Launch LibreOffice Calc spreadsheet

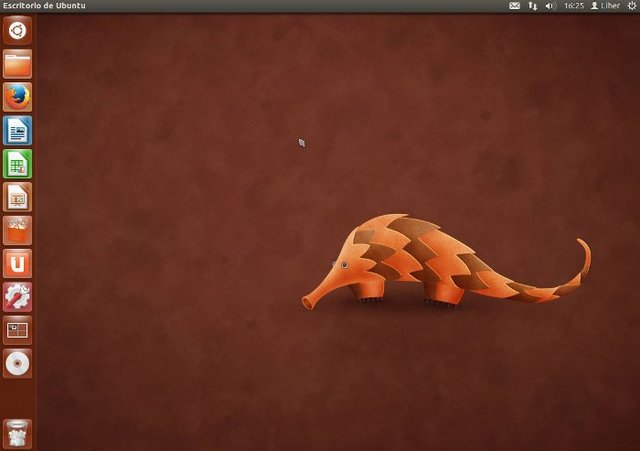[17, 164]
